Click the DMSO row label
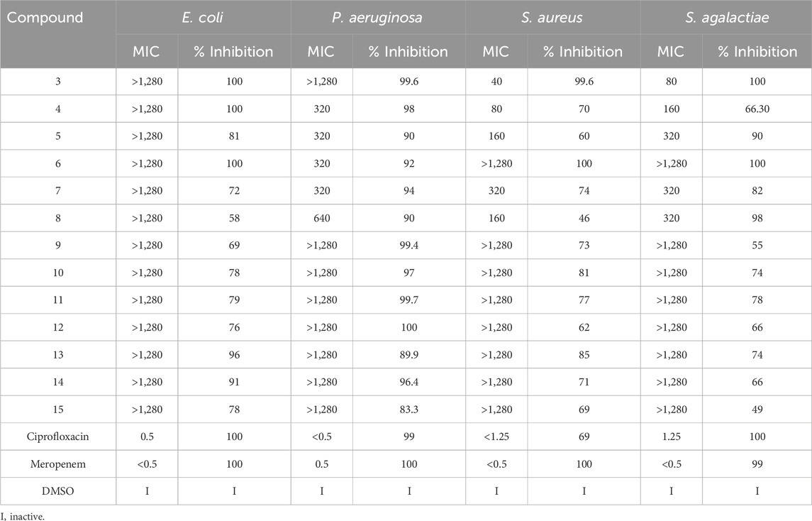This screenshot has width=812, height=521. [x=58, y=491]
